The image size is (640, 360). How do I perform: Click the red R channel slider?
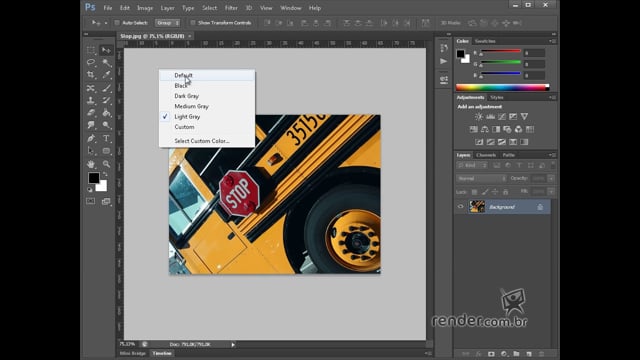[x=500, y=51]
